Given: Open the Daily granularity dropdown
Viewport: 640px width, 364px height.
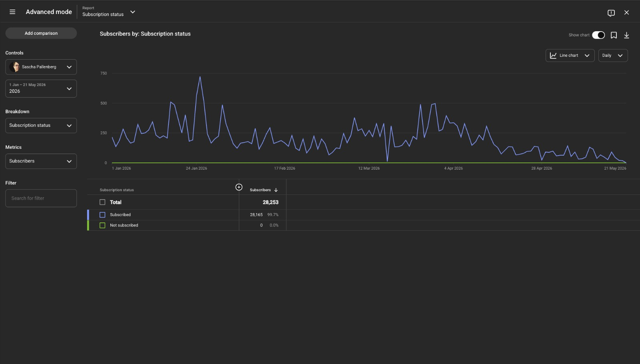Looking at the screenshot, I should [x=613, y=56].
